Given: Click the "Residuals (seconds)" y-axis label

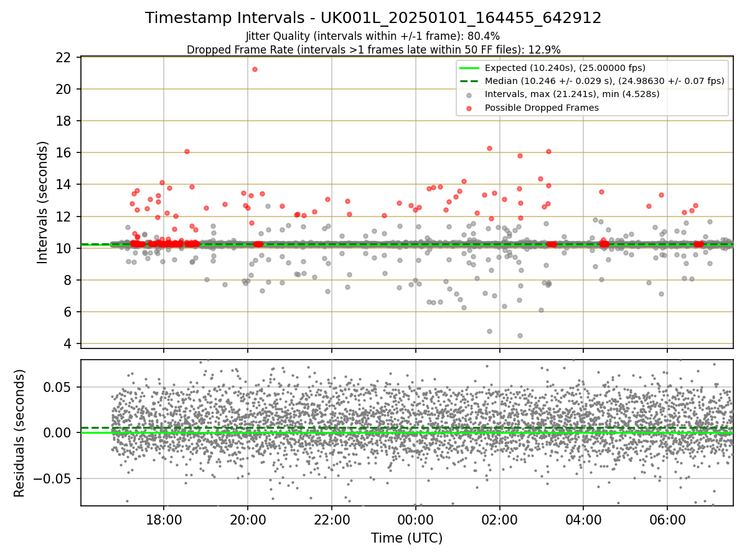Looking at the screenshot, I should pos(19,432).
